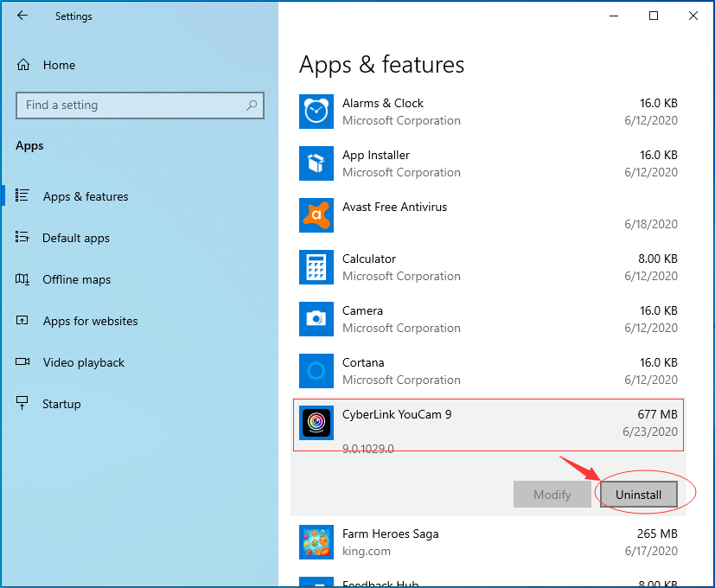
Task: Open the Home icon in sidebar
Action: click(23, 65)
